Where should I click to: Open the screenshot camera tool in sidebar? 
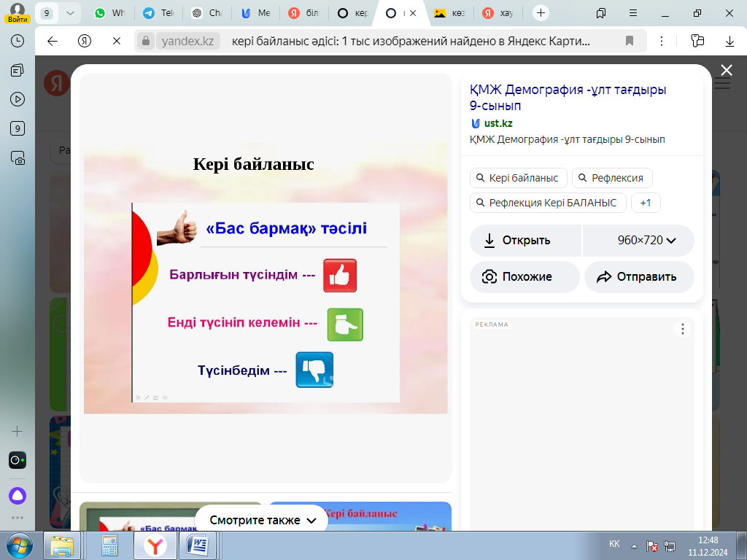(18, 157)
